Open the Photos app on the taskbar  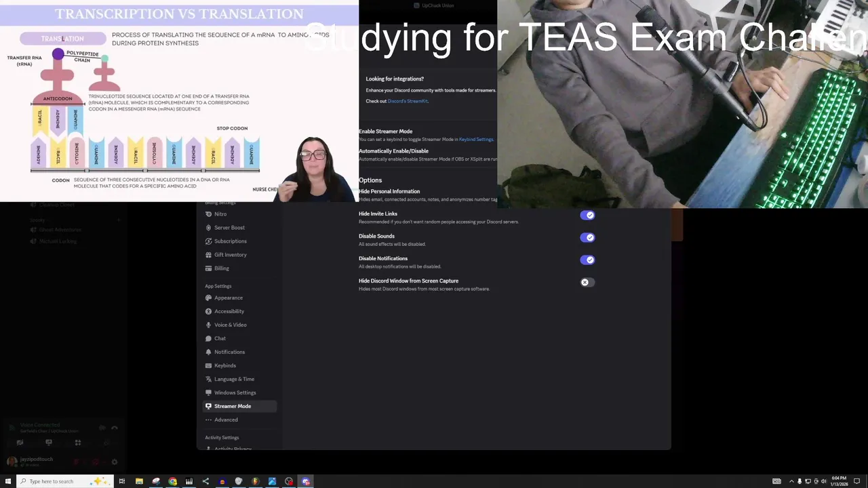272,481
